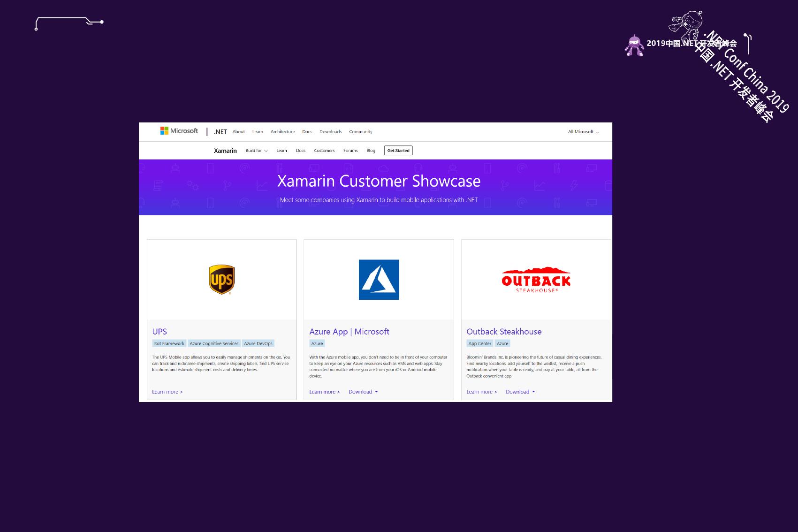The width and height of the screenshot is (798, 532).
Task: Open the Azure App logo tile
Action: point(379,280)
